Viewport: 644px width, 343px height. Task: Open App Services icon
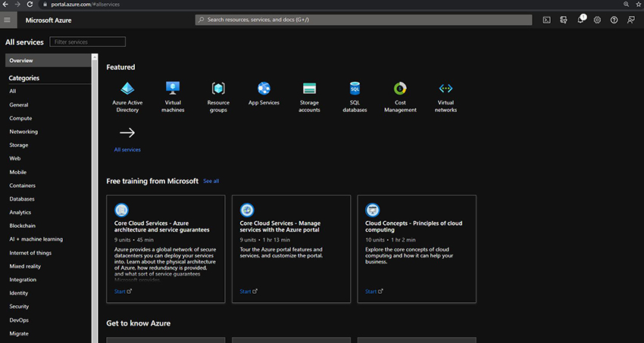[264, 89]
